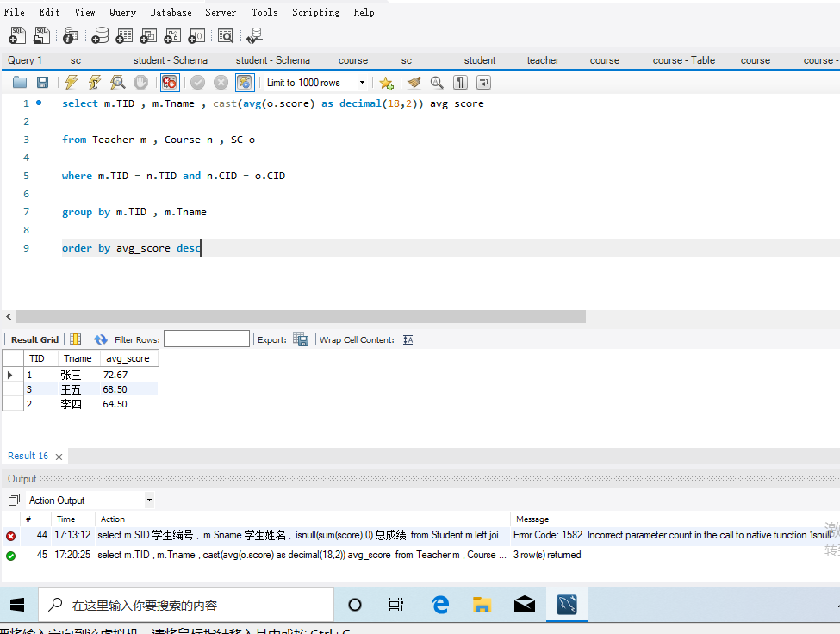Open the Scripting menu
Viewport: 840px width, 634px height.
315,12
